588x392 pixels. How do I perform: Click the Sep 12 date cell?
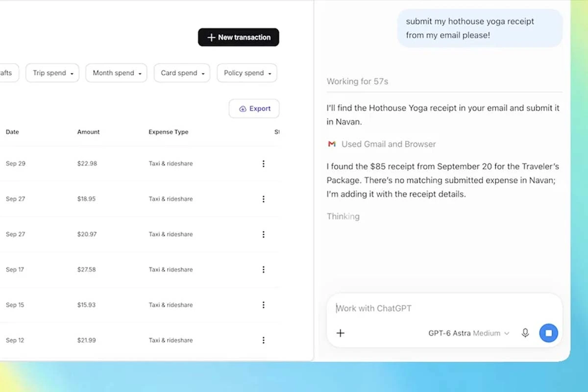pos(15,340)
